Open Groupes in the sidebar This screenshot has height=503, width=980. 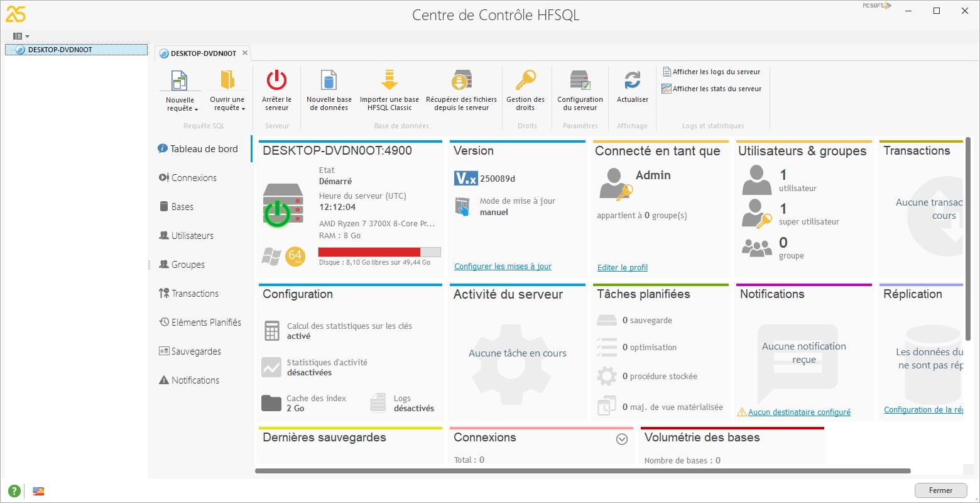pyautogui.click(x=182, y=265)
